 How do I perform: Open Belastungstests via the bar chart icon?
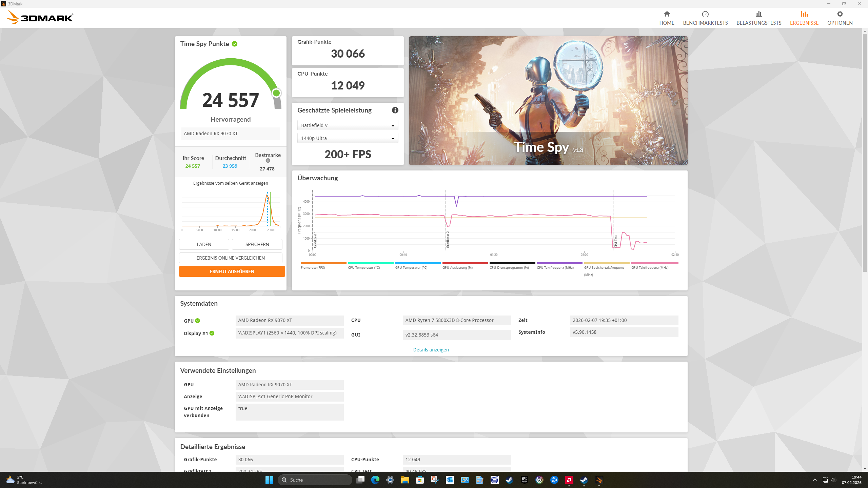pyautogui.click(x=758, y=14)
